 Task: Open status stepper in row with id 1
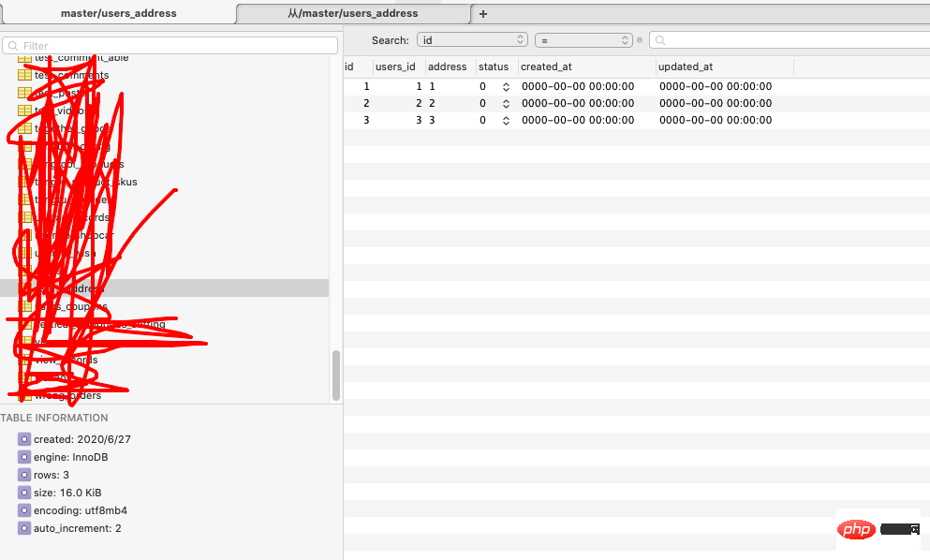[x=506, y=86]
